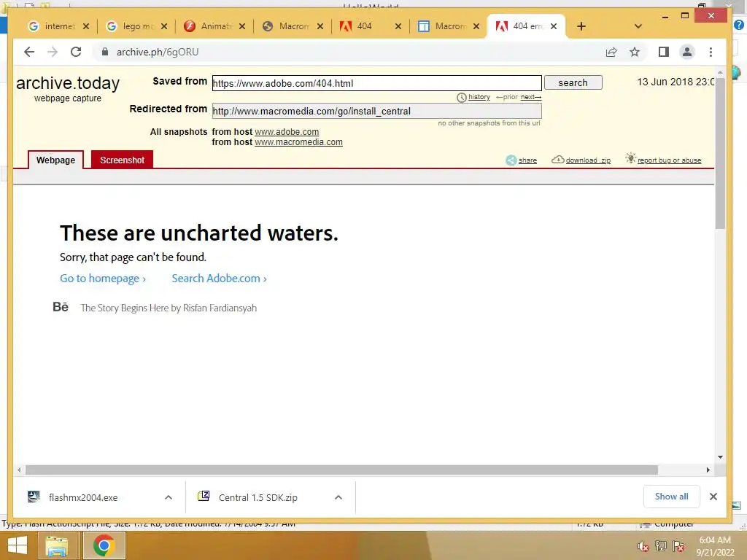Open the history link
The height and width of the screenshot is (560, 747).
pyautogui.click(x=479, y=97)
